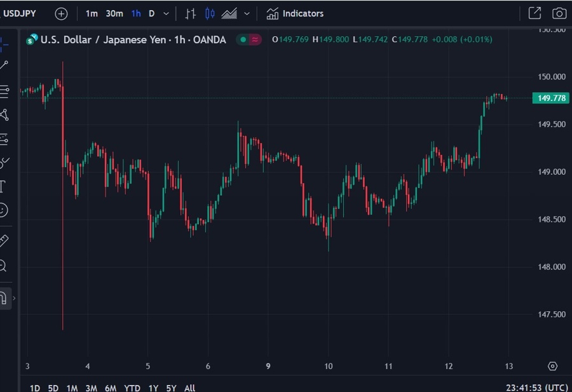Switch to the D daily timeframe
Image resolution: width=572 pixels, height=392 pixels.
pyautogui.click(x=152, y=14)
